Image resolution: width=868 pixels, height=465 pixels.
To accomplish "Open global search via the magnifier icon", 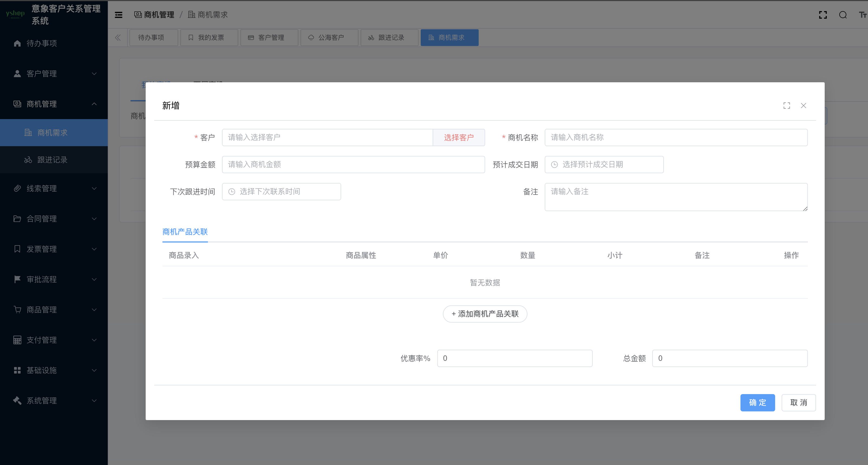I will click(843, 15).
